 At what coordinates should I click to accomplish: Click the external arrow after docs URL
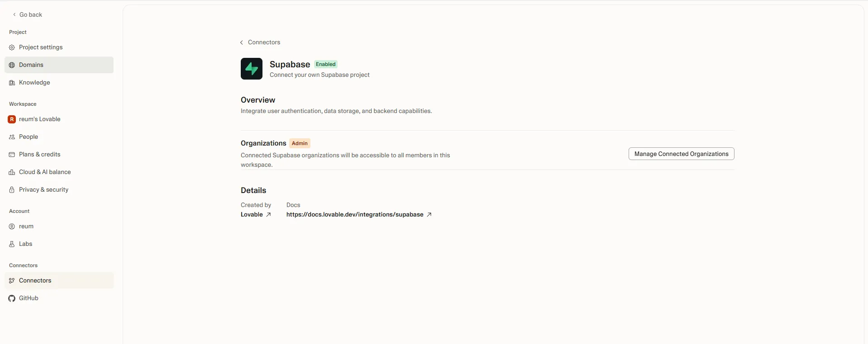(429, 215)
